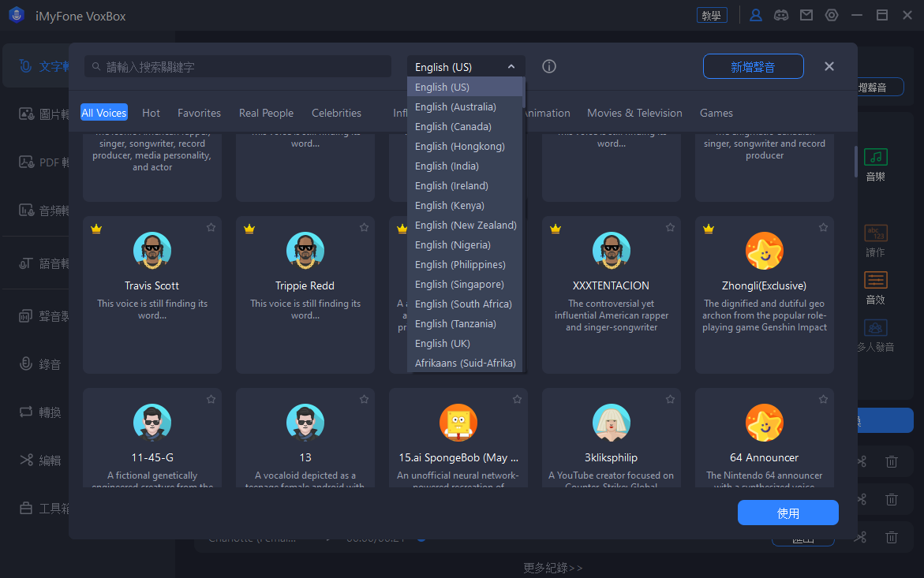Screen dimensions: 924x578
Task: Switch to the Real People tab
Action: pos(266,113)
